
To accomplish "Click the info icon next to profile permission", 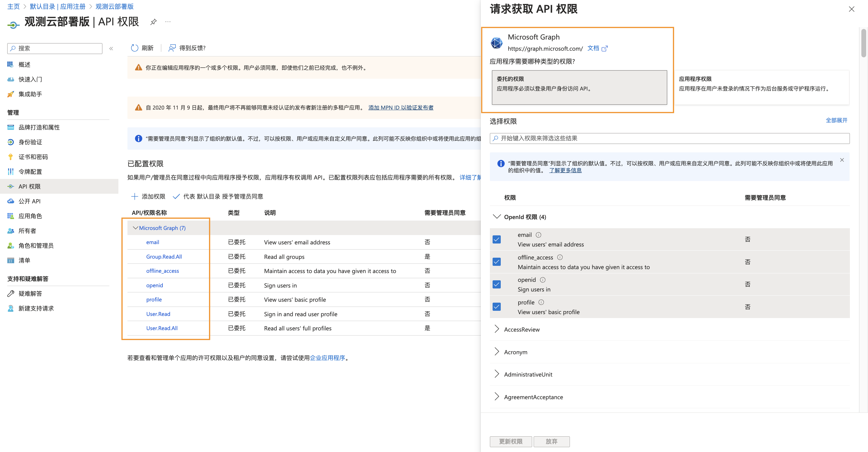I will click(x=541, y=303).
